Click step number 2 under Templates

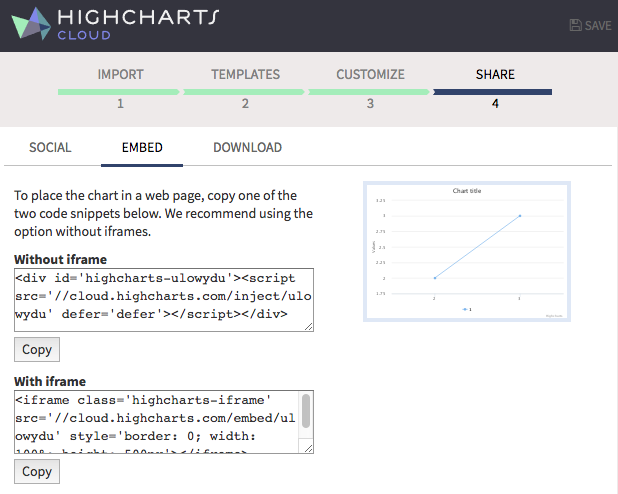[x=245, y=104]
